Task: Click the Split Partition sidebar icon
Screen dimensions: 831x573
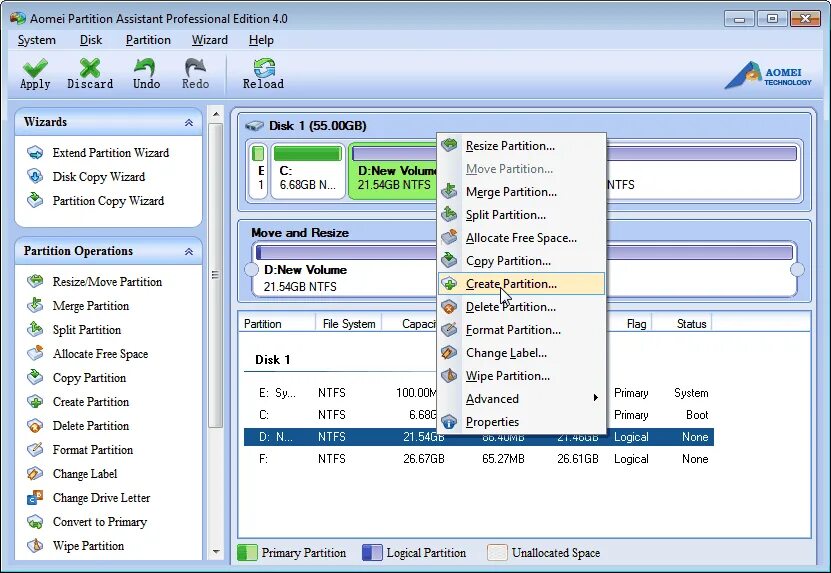Action: [35, 329]
